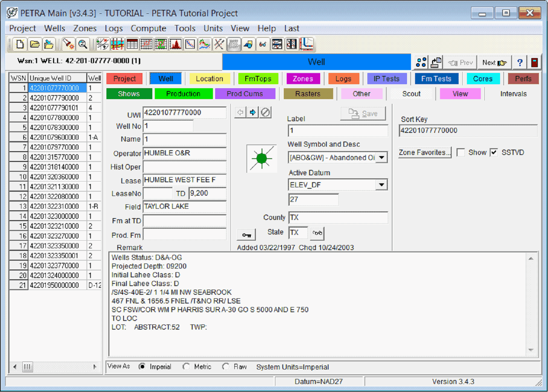This screenshot has height=392, width=548.
Task: Go to the Next well button
Action: tap(494, 62)
